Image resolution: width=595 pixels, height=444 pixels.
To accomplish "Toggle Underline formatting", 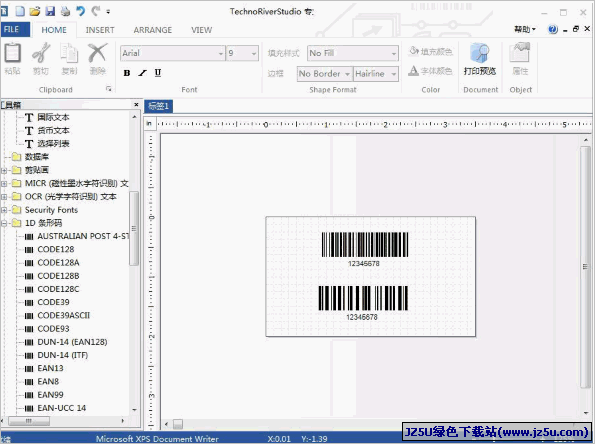I will coord(158,73).
